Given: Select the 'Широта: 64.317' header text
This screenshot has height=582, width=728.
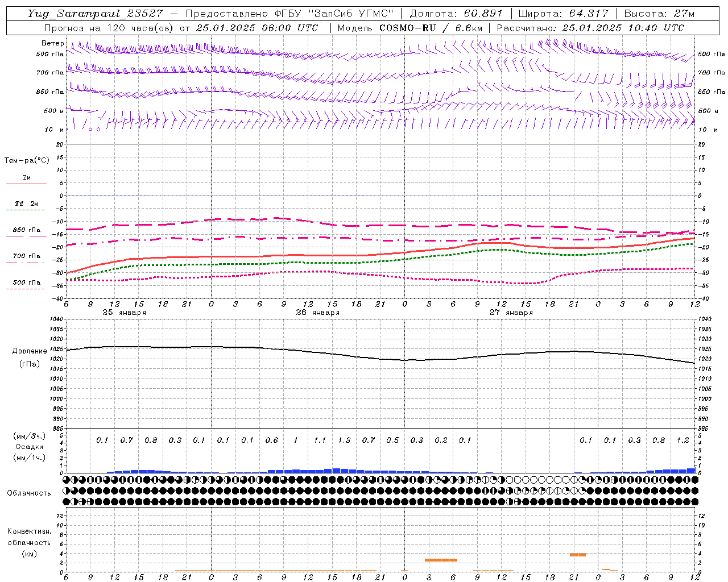Looking at the screenshot, I should coord(563,14).
